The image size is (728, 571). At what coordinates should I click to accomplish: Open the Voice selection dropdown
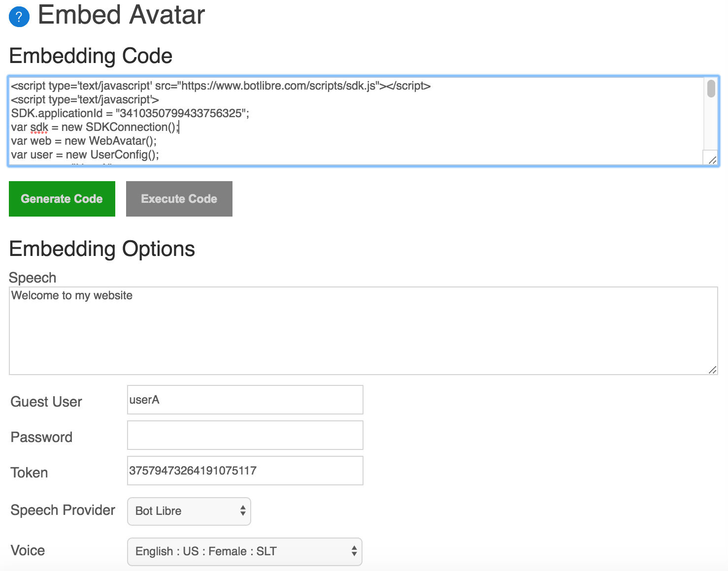click(x=245, y=552)
